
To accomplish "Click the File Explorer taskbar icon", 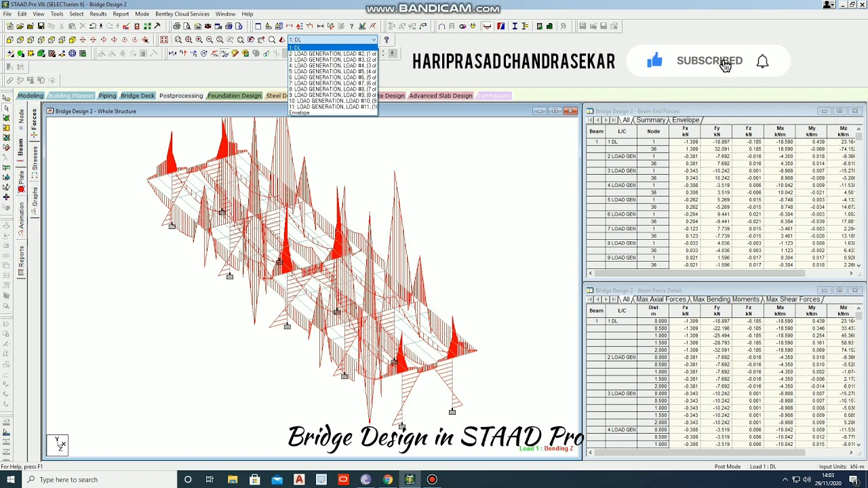I will click(x=233, y=480).
